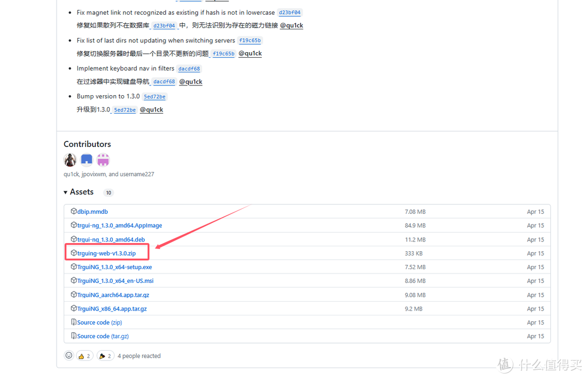Click the rocket reaction button
Viewport: 588px width, 379px height.
105,356
